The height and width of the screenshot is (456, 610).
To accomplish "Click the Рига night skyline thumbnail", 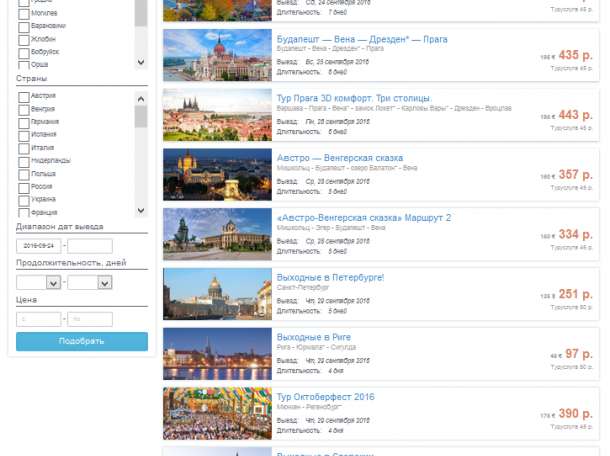I will point(217,354).
